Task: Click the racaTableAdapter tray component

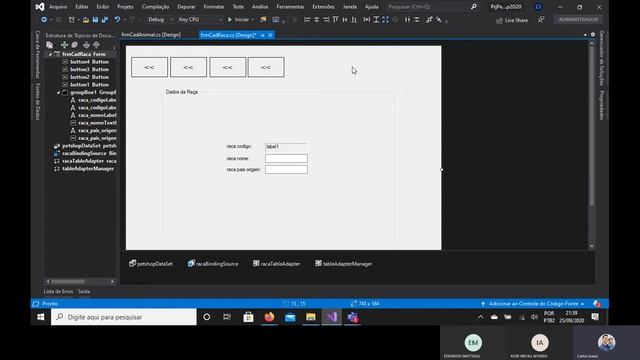Action: coord(276,264)
